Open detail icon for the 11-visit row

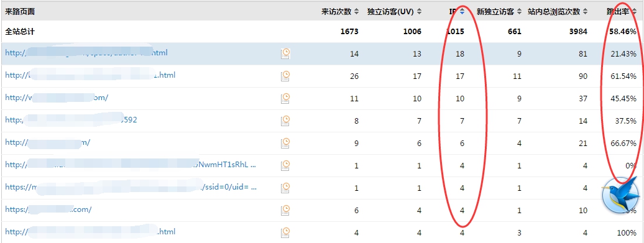point(285,99)
